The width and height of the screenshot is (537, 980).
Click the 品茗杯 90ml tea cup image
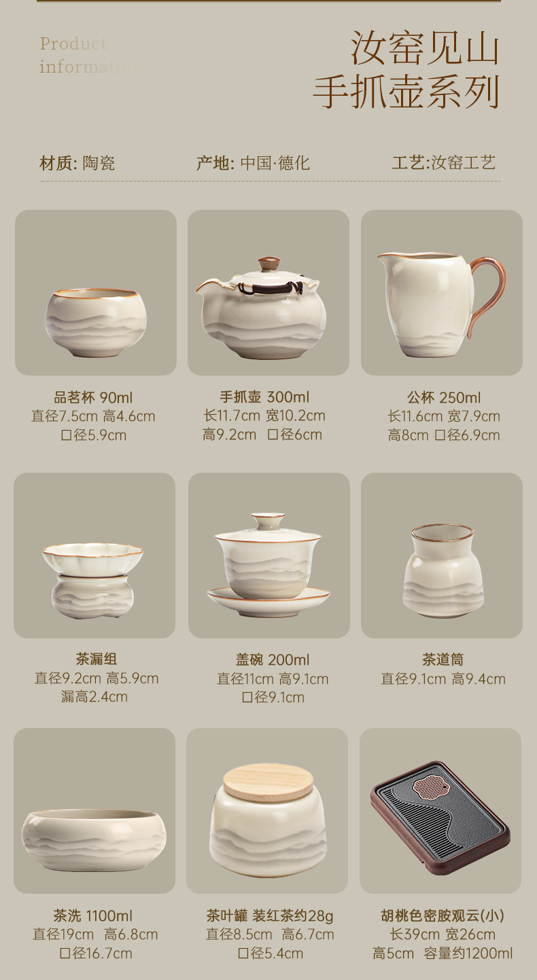coord(96,293)
